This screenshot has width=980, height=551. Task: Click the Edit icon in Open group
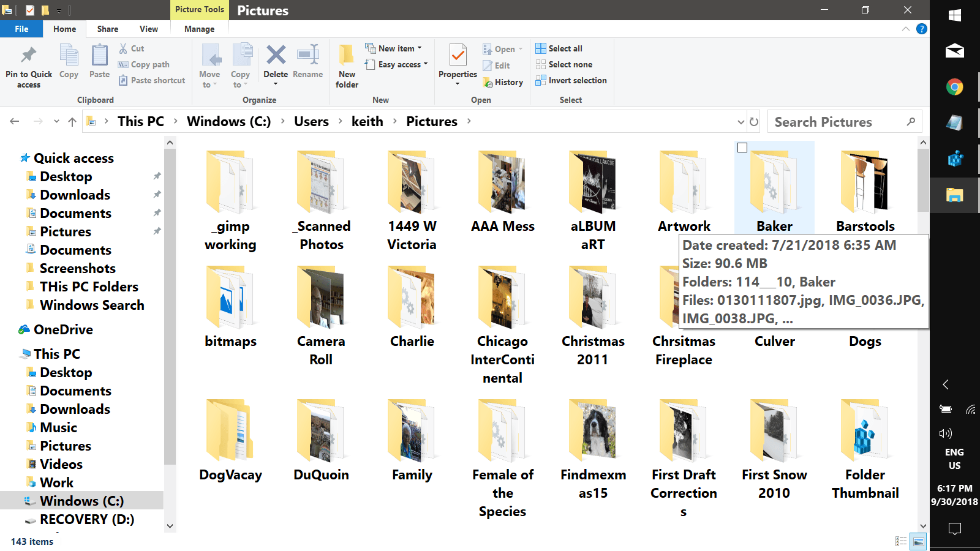point(488,66)
